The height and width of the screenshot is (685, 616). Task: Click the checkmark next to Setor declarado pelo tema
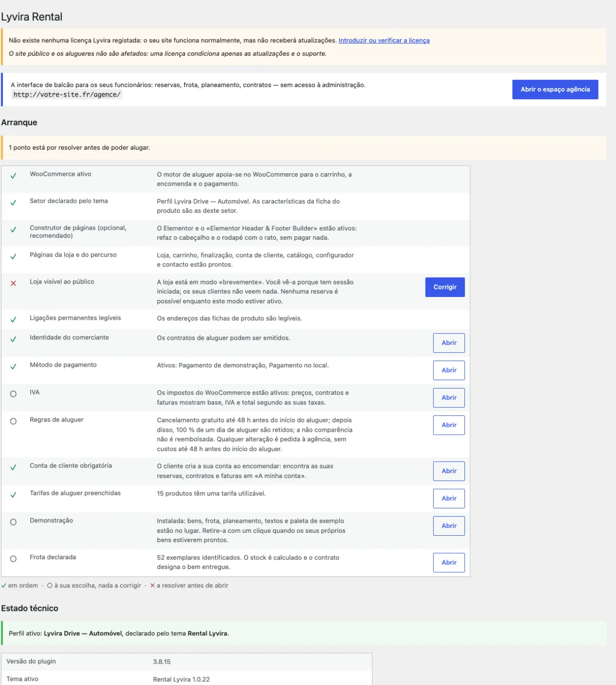click(13, 203)
